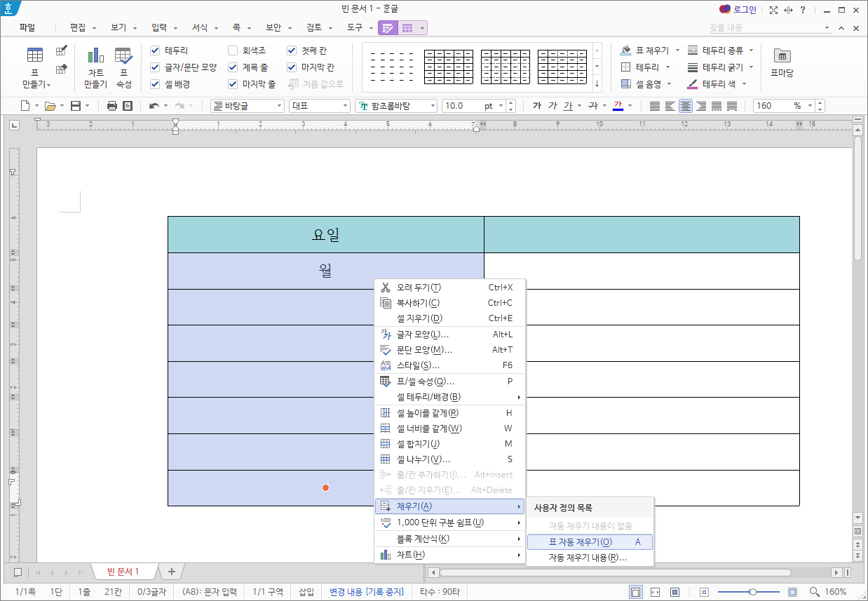This screenshot has width=868, height=601.
Task: Toggle the 제목 줄 checkbox
Action: [233, 67]
